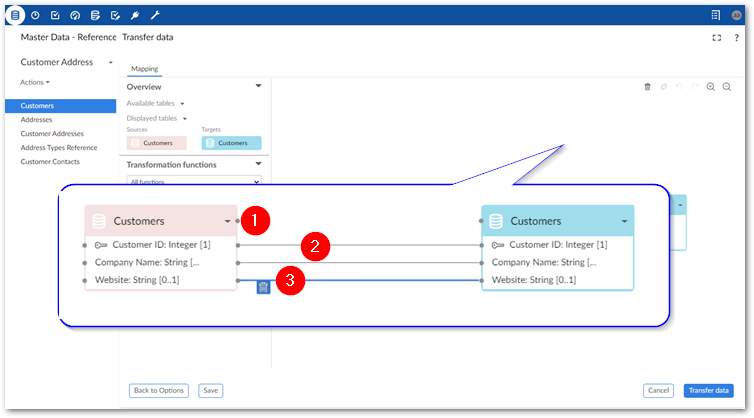754x418 pixels.
Task: Open the dashboard gauge icon
Action: pos(75,15)
